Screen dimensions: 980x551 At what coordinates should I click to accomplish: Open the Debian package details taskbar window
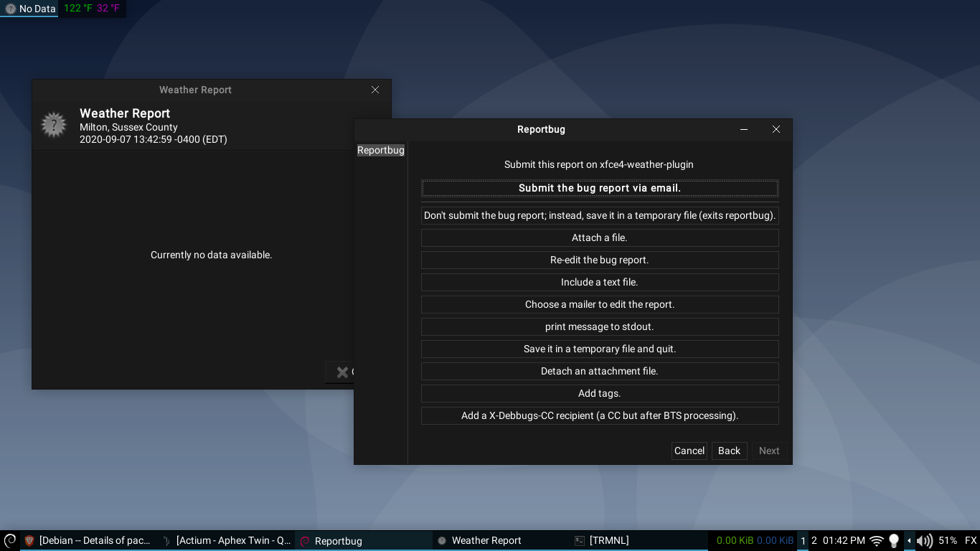88,540
